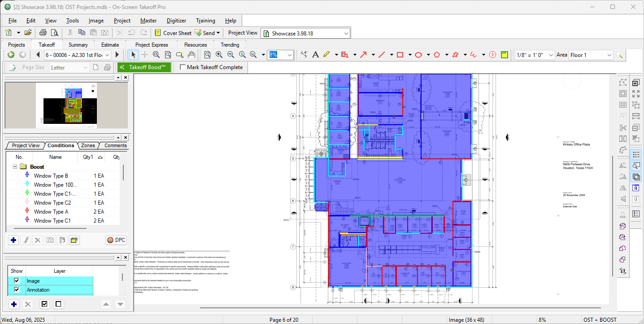Choose the red ellipse annotation tool
Image resolution: width=644 pixels, height=324 pixels.
tap(418, 55)
